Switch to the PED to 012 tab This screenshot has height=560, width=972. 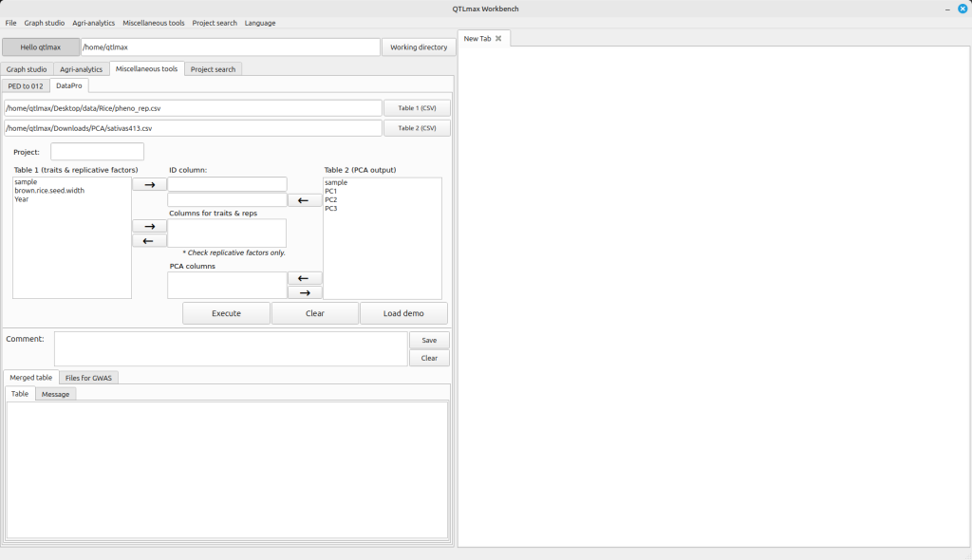coord(26,85)
